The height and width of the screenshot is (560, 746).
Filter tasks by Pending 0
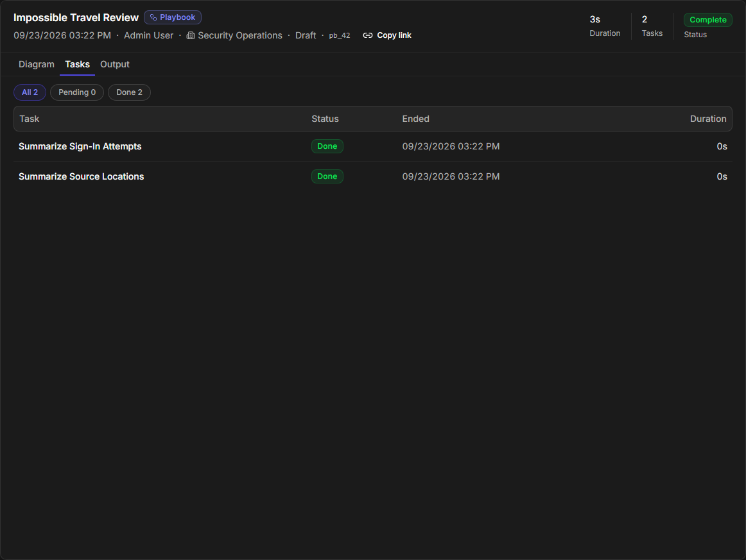pos(77,92)
